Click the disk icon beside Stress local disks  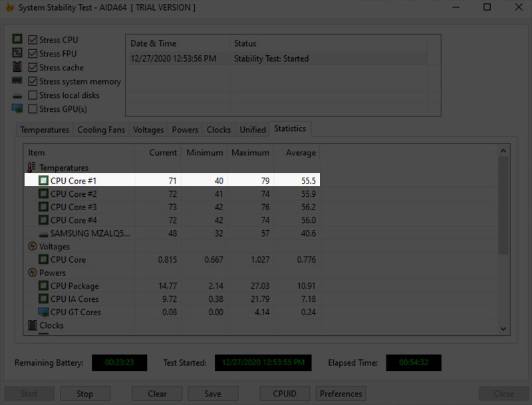point(17,96)
